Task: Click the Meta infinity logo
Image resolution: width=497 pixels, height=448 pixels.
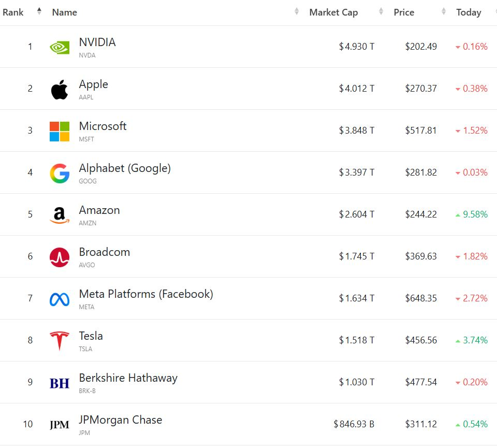Action: pos(60,299)
